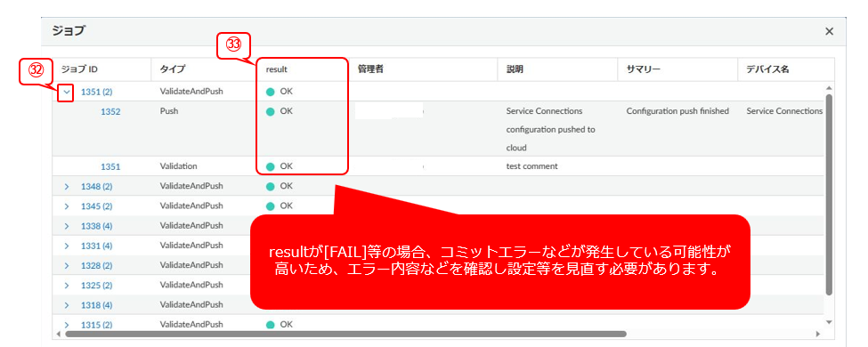Screen dimensions: 868x347
Task: Click green OK status of job 1351 (2)
Action: [279, 92]
